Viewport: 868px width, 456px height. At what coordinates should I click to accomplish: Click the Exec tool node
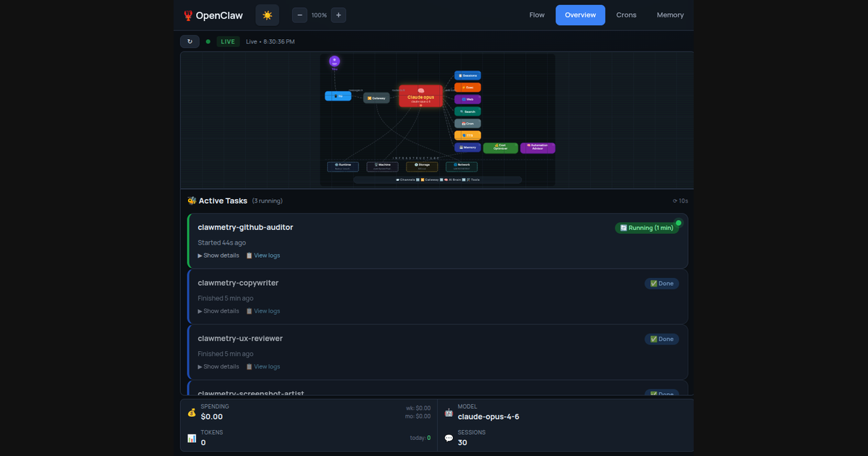click(x=467, y=88)
